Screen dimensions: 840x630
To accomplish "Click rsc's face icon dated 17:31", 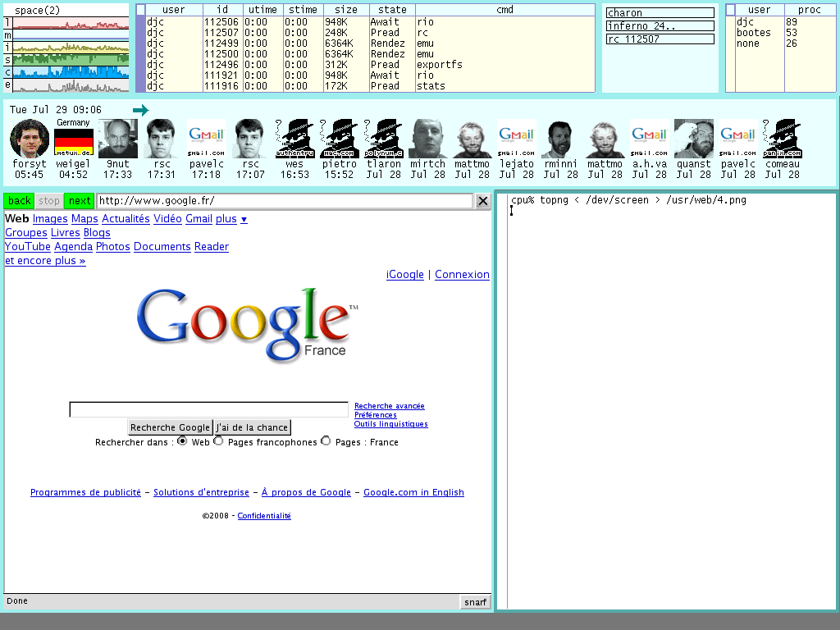I will pyautogui.click(x=162, y=138).
